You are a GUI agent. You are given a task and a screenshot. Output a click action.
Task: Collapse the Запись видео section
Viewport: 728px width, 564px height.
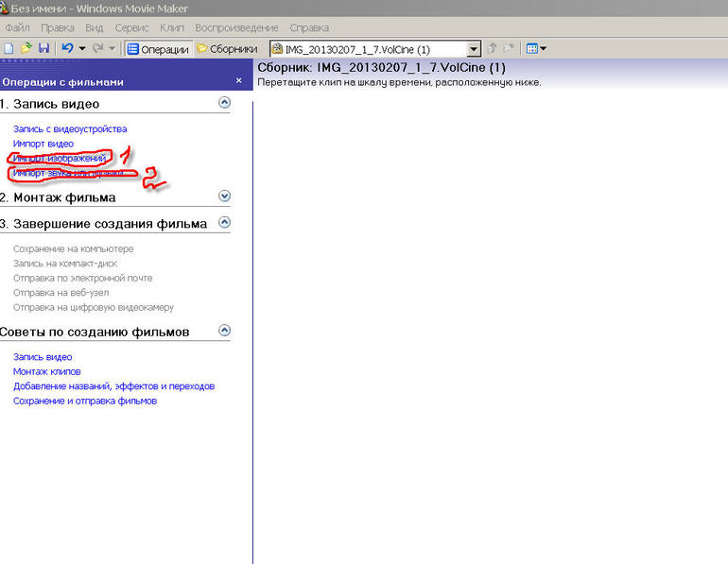[x=224, y=103]
